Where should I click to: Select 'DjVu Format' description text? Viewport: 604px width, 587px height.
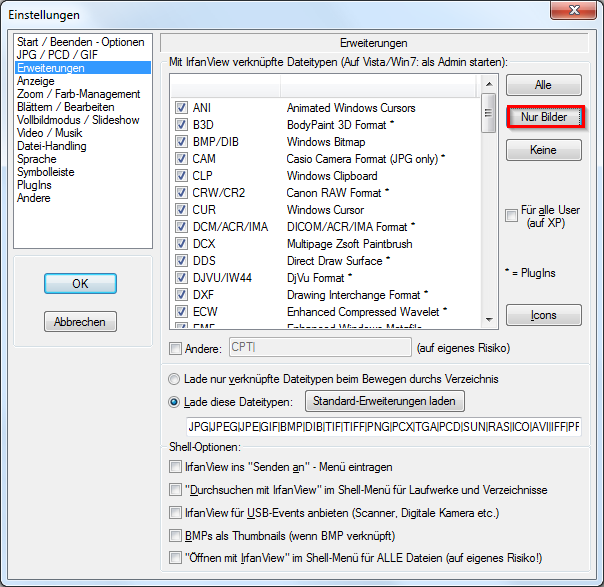[x=315, y=278]
